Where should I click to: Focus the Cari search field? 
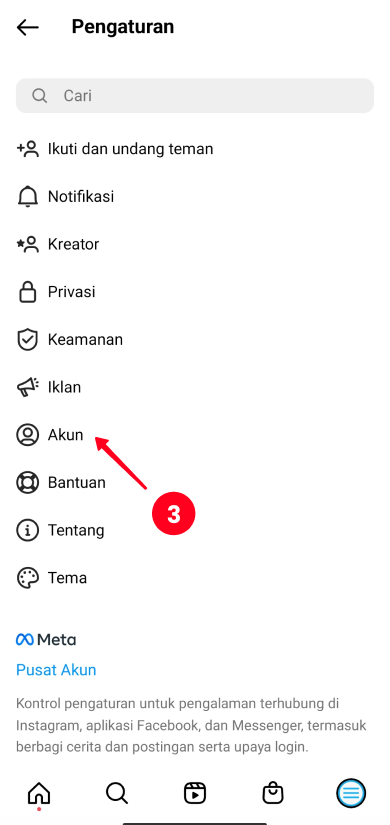coord(195,96)
